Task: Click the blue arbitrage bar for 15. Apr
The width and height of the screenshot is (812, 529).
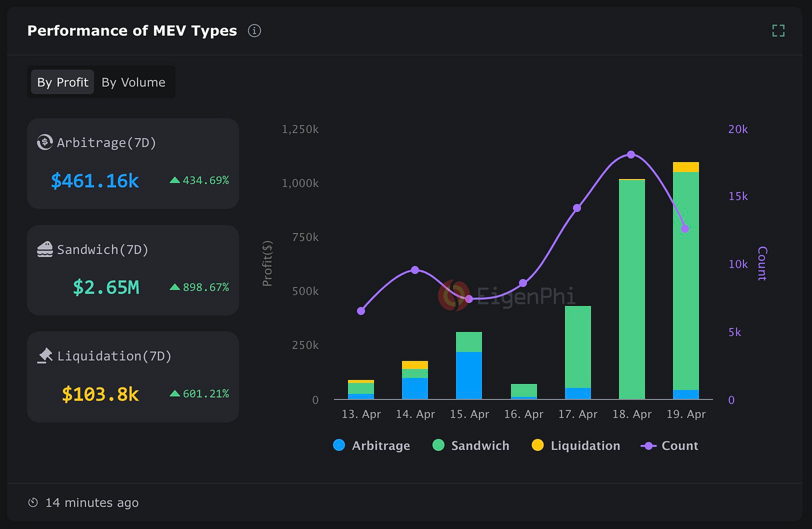Action: pos(469,376)
